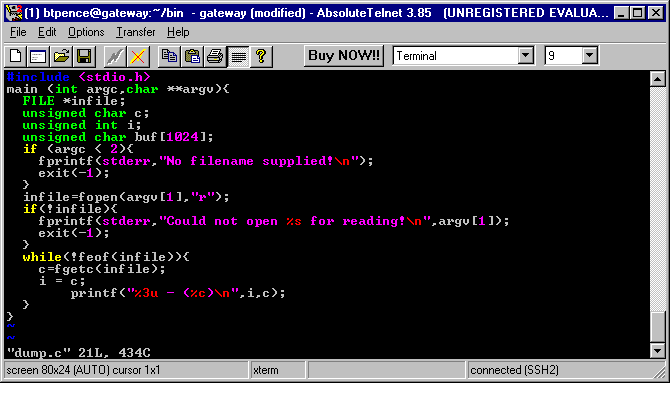Click the New connection file icon

click(x=15, y=56)
